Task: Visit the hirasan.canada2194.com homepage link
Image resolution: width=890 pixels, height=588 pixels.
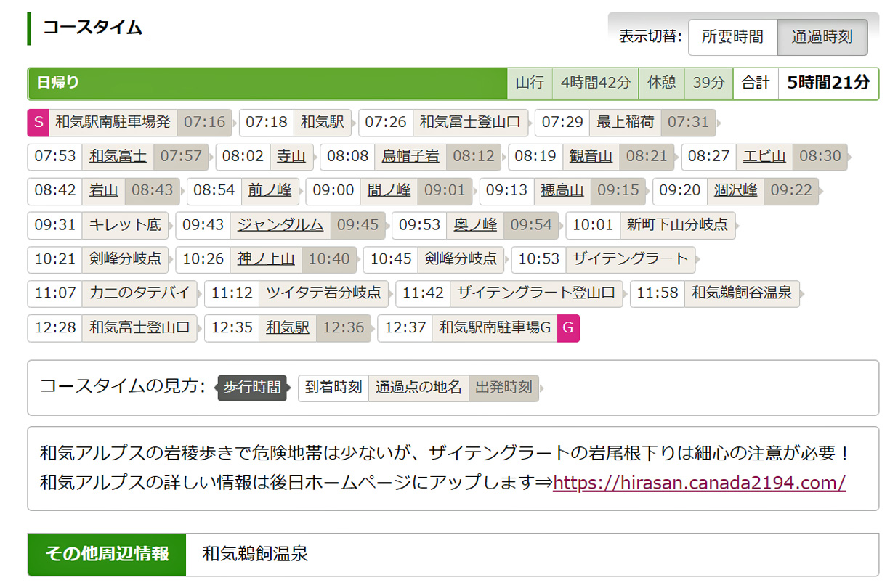Action: pos(699,483)
